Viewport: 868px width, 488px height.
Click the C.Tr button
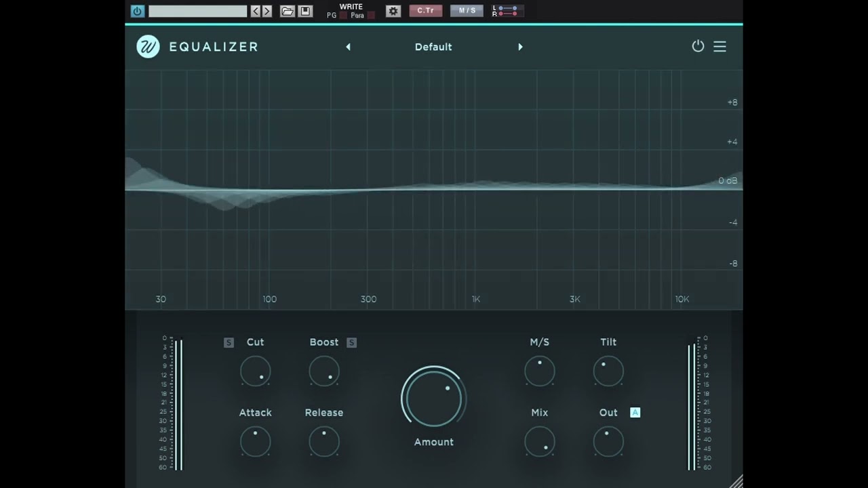[x=426, y=11]
